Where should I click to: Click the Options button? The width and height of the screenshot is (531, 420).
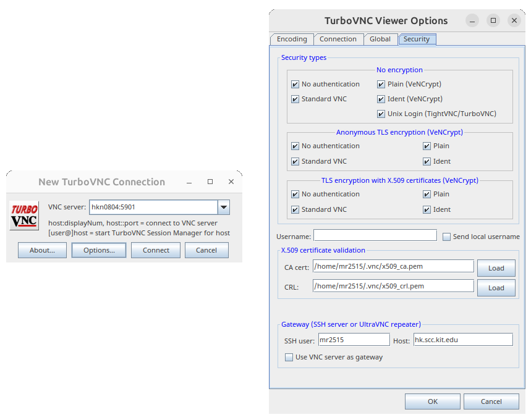point(99,250)
